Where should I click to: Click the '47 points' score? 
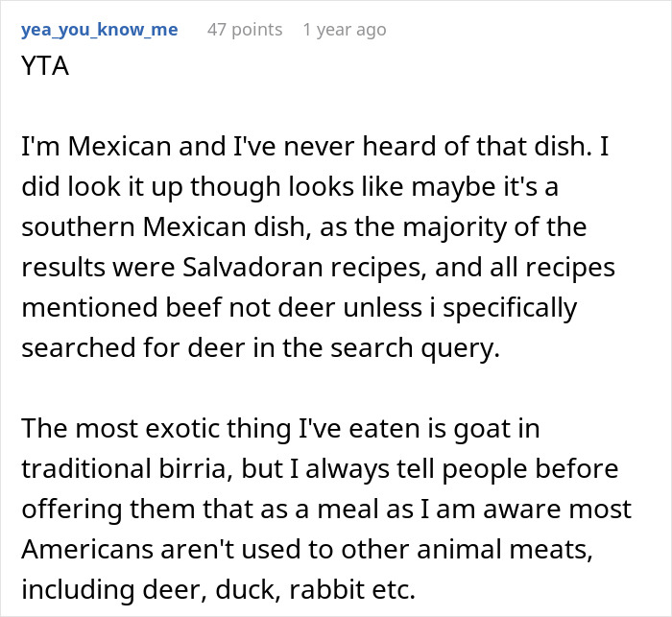coord(245,30)
